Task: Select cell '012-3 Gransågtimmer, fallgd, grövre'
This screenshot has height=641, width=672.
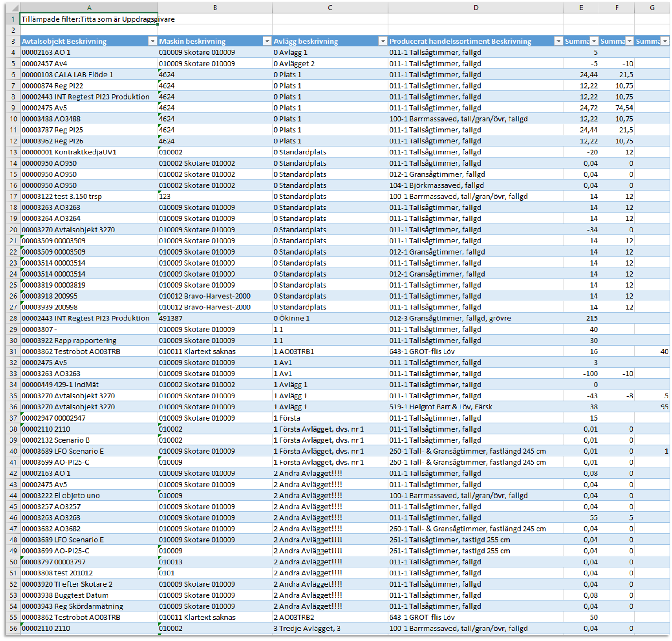Action: point(476,318)
